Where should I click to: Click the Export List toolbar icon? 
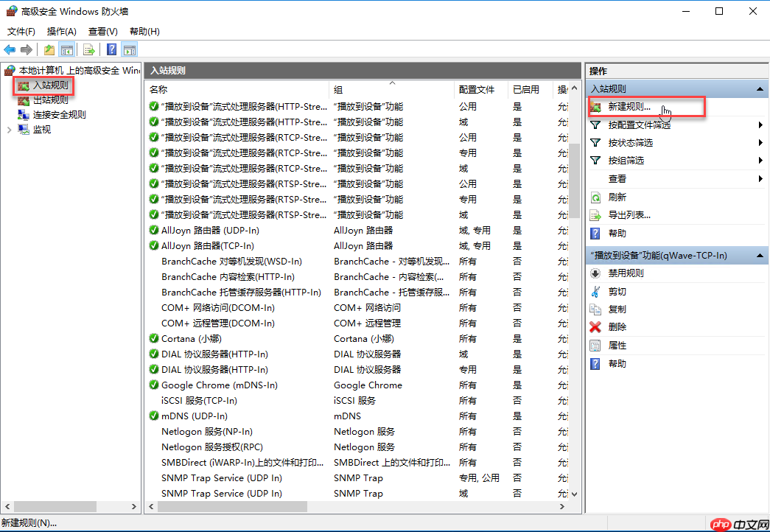click(88, 49)
